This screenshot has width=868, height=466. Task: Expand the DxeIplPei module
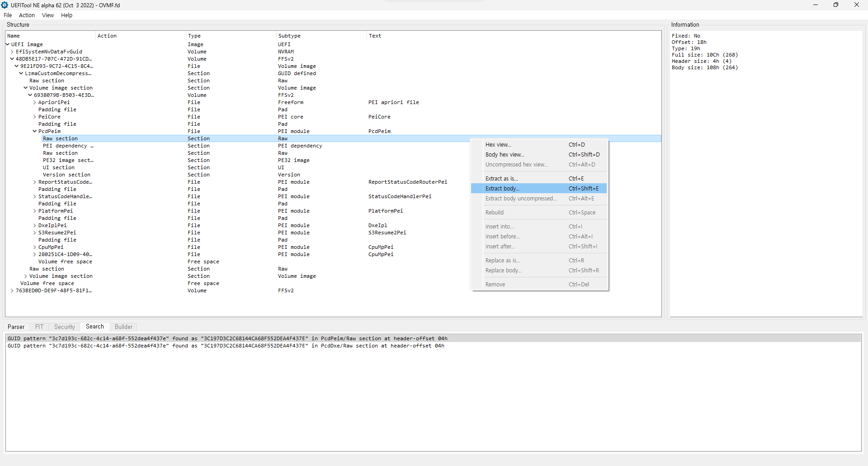(35, 225)
